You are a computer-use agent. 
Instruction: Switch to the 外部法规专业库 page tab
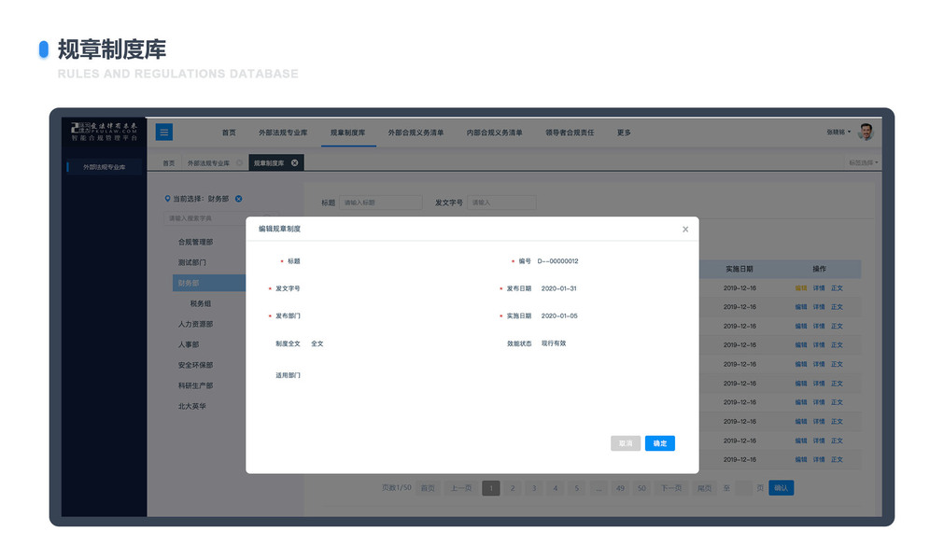(x=208, y=163)
